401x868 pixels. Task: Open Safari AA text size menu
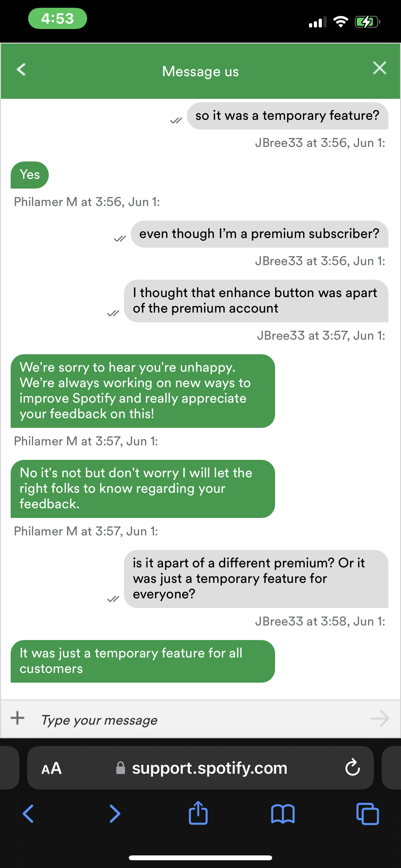(x=52, y=769)
